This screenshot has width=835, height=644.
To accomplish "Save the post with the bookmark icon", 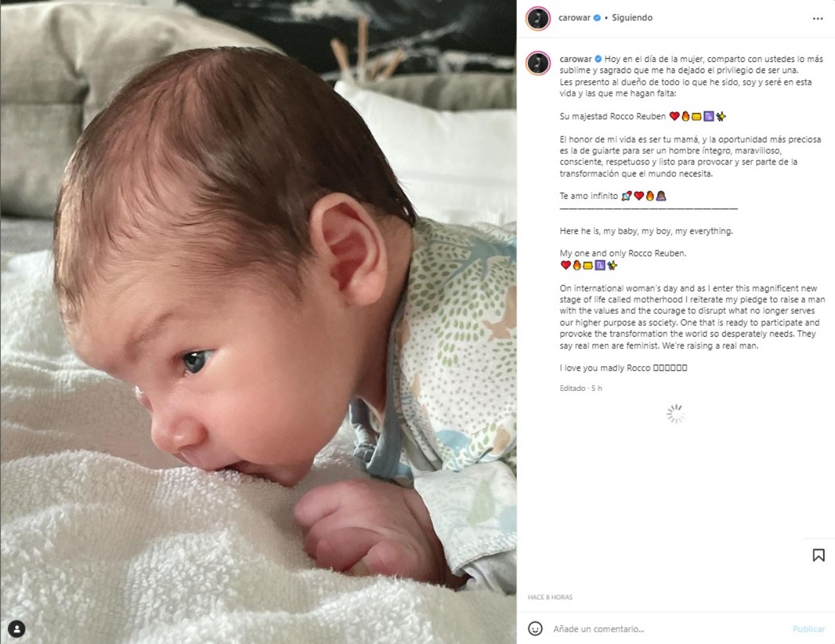I will 818,555.
